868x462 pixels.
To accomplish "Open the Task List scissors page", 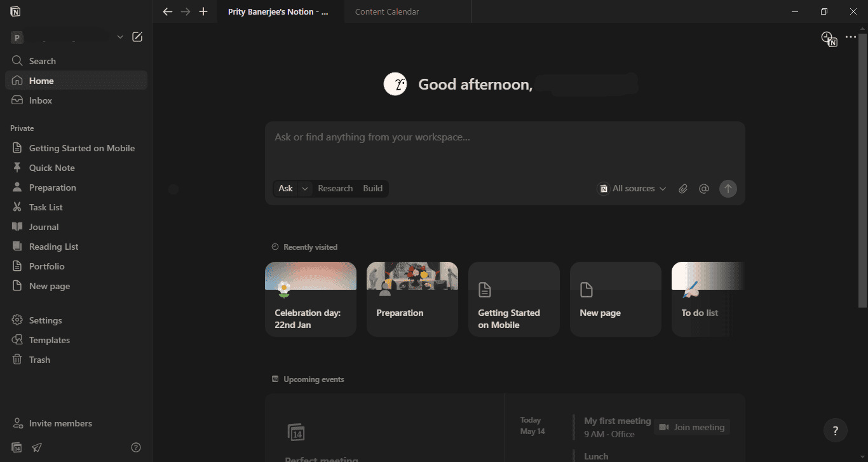I will [76, 207].
